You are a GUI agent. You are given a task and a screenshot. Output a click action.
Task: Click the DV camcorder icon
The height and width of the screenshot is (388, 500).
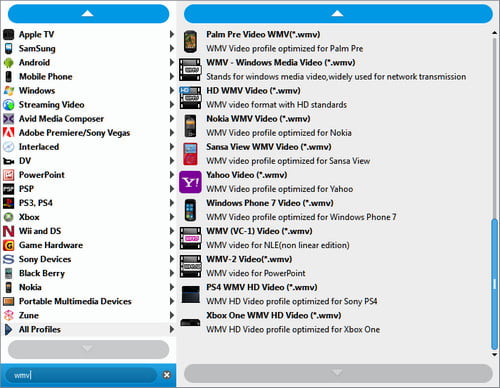(9, 161)
